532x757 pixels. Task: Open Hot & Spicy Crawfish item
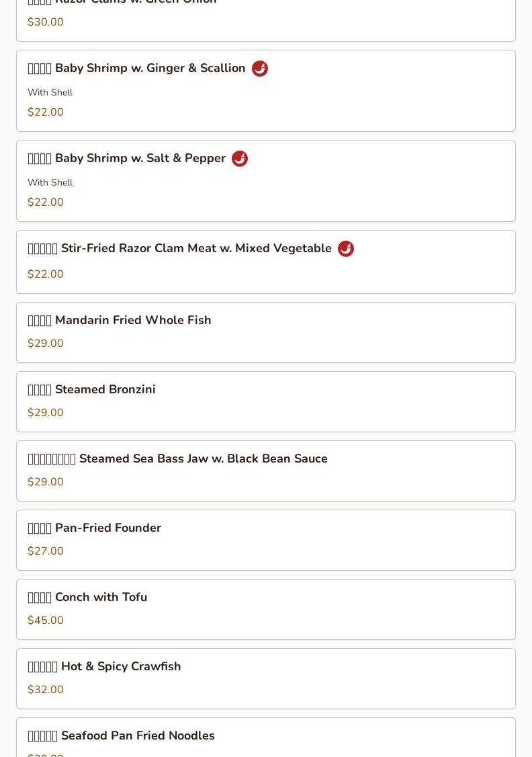pyautogui.click(x=266, y=679)
